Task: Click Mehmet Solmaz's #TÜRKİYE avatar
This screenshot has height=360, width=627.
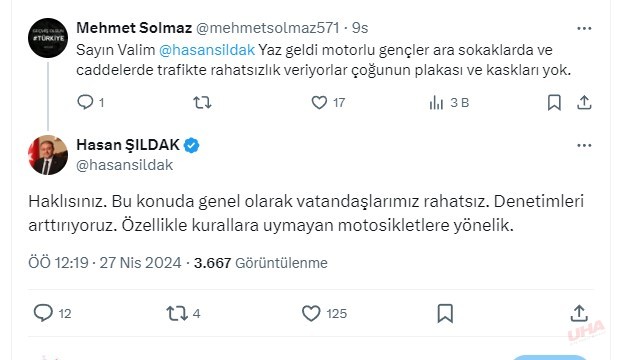Action: (48, 38)
